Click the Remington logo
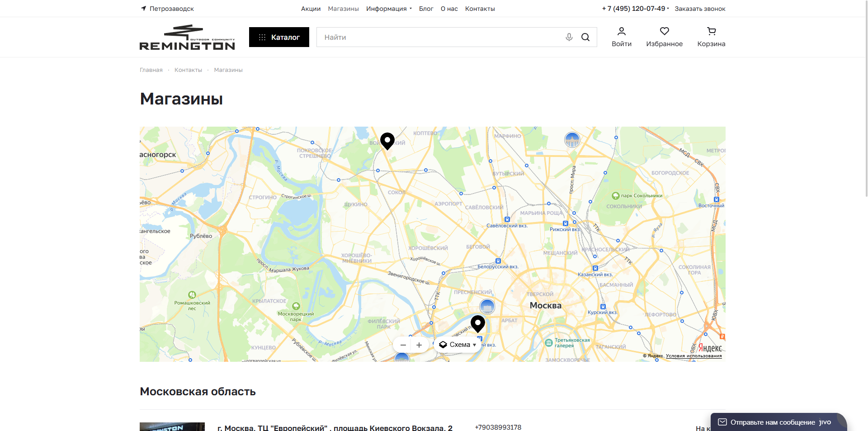This screenshot has width=868, height=431. (187, 37)
